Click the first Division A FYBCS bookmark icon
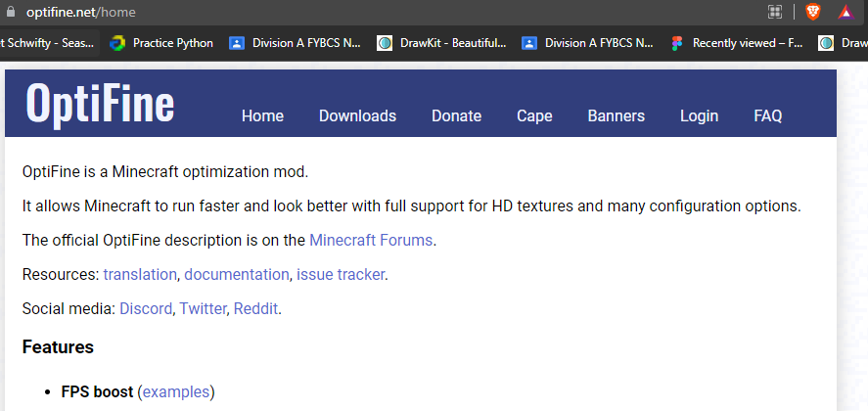Viewport: 868px width, 411px height. pos(237,43)
